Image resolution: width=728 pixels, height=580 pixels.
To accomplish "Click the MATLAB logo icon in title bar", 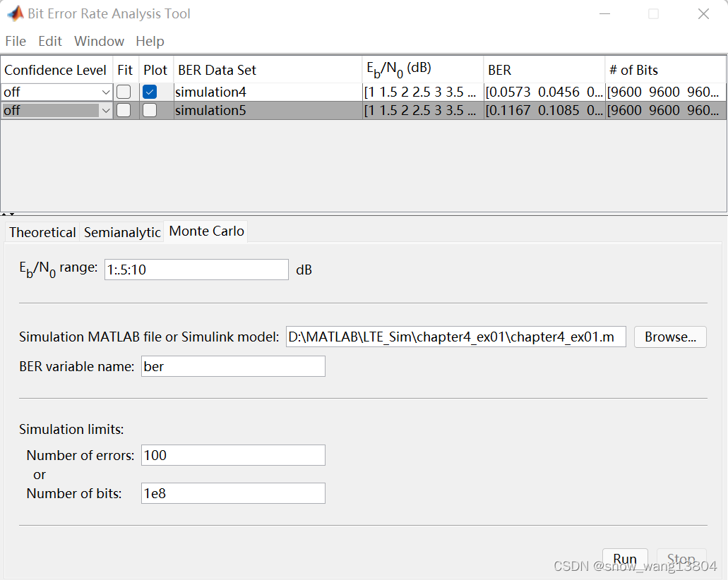I will [x=16, y=13].
